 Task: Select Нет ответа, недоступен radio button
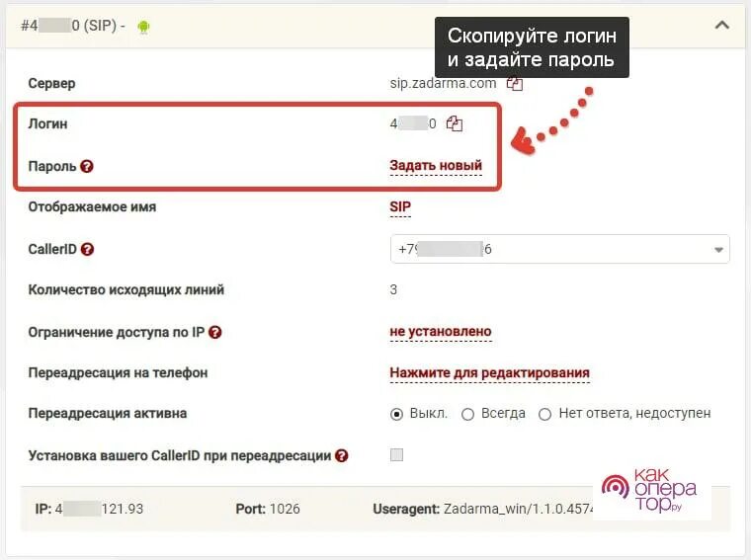pos(544,414)
